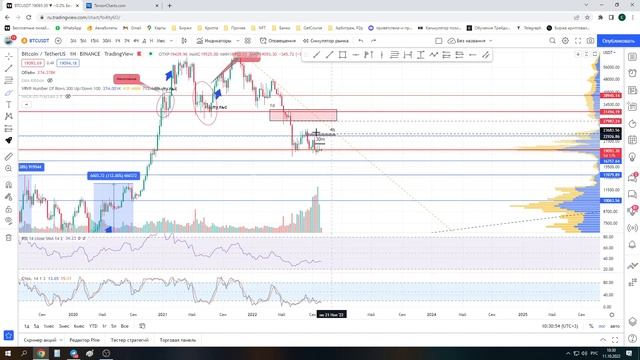Toggle visibility eye of third indicator legend row

pyautogui.click(x=68, y=96)
